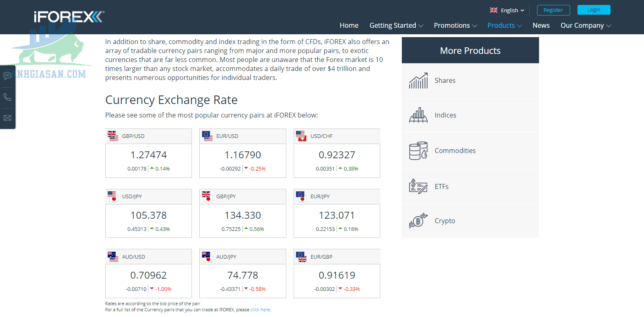Click the EUR/GBP flag icon
Screen dimensions: 644x317
coord(301,257)
